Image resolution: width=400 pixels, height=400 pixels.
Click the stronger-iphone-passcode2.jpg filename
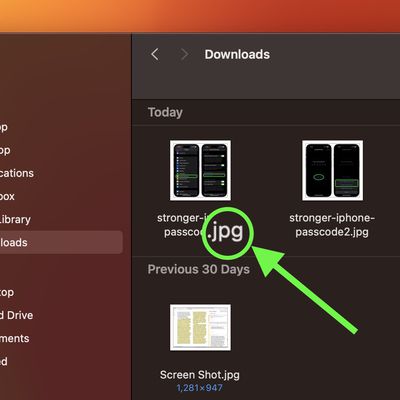[332, 225]
